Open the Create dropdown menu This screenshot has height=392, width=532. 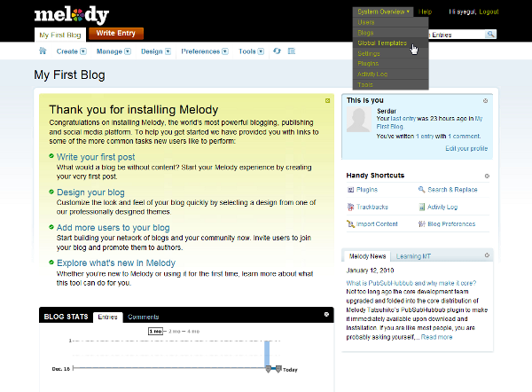click(71, 51)
